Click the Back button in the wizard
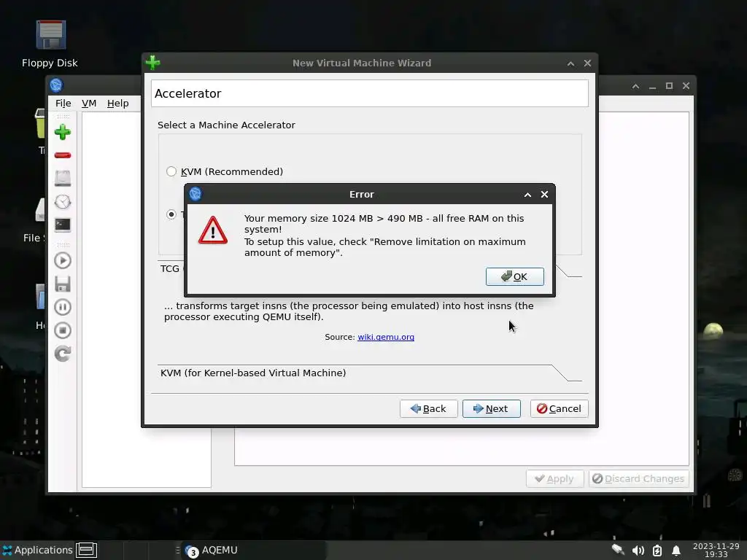The width and height of the screenshot is (747, 560). (x=428, y=408)
